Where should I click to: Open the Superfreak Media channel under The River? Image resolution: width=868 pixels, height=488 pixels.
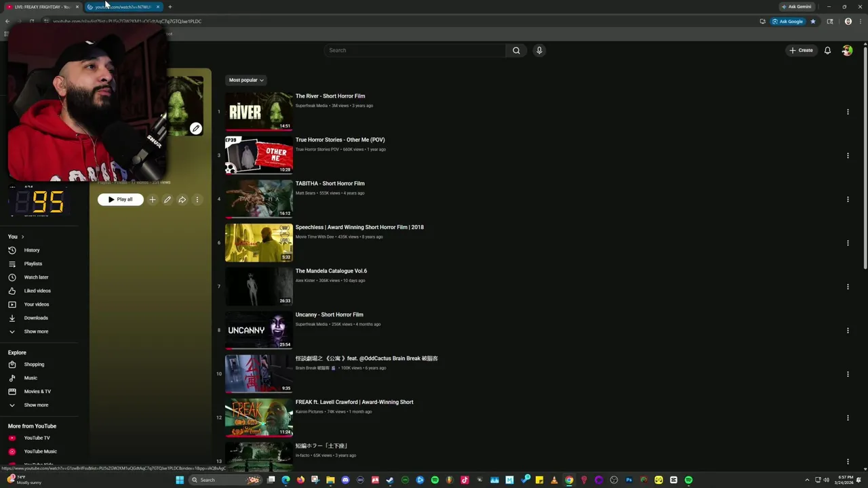pos(311,106)
